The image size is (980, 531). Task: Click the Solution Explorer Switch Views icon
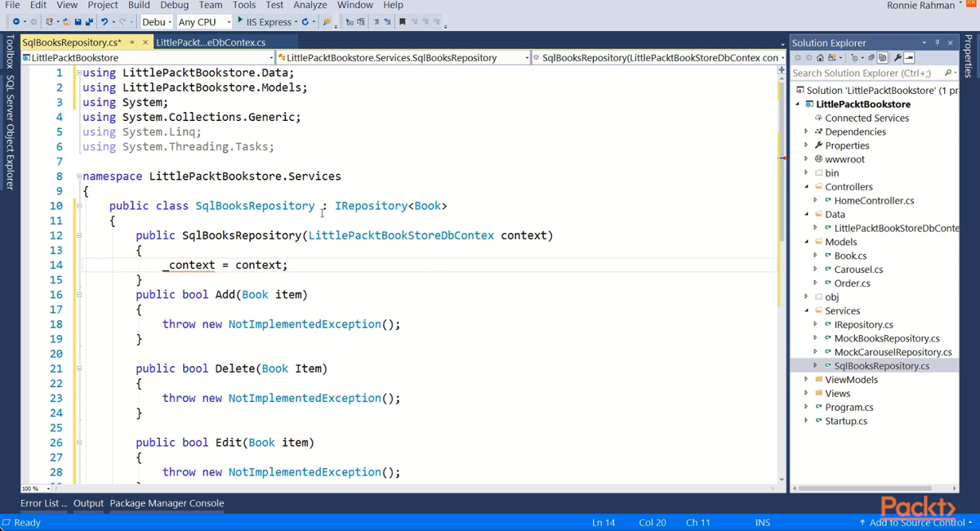click(x=831, y=58)
